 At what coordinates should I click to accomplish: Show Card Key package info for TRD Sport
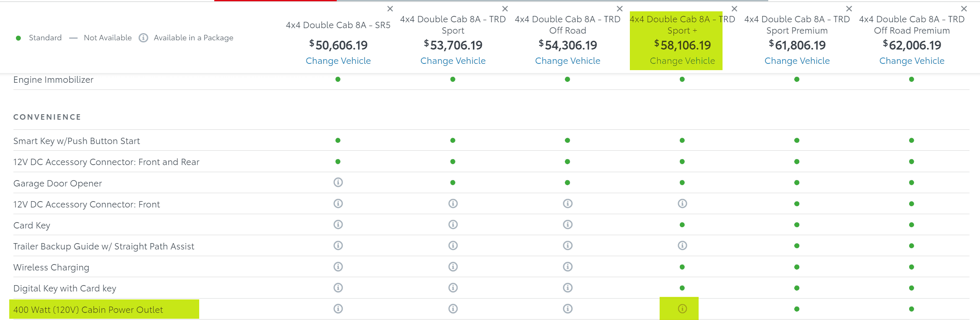(453, 225)
